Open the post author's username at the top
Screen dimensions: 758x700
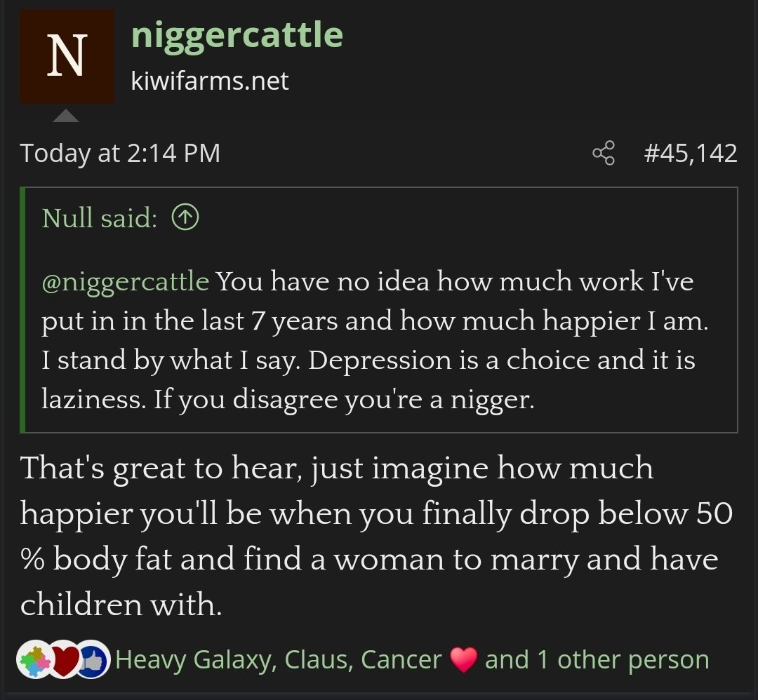tap(237, 35)
